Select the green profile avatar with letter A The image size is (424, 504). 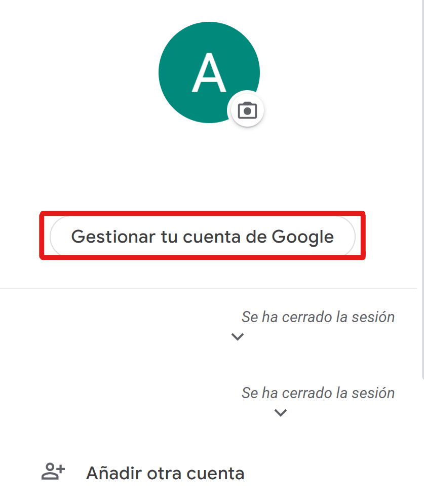coord(209,72)
